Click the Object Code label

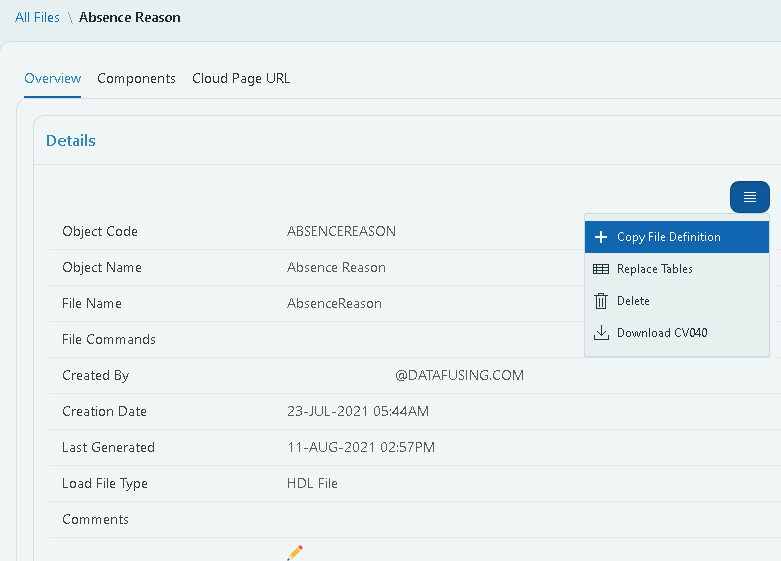click(x=100, y=232)
